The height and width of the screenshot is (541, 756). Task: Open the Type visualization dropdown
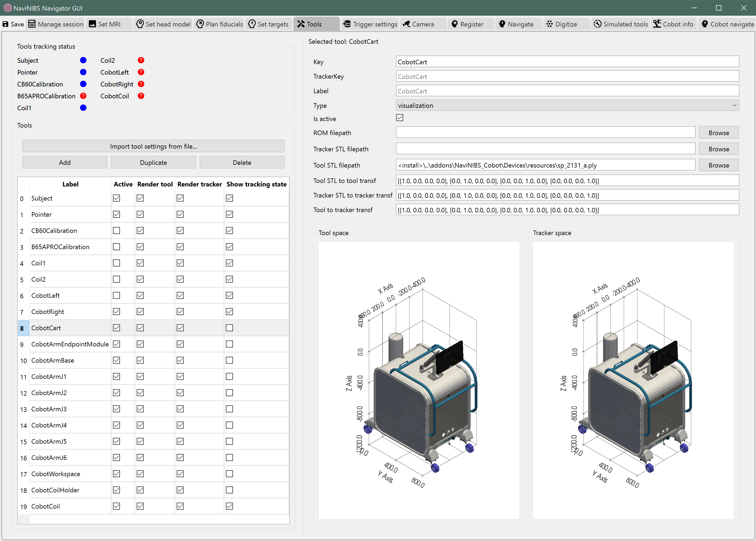(x=567, y=106)
